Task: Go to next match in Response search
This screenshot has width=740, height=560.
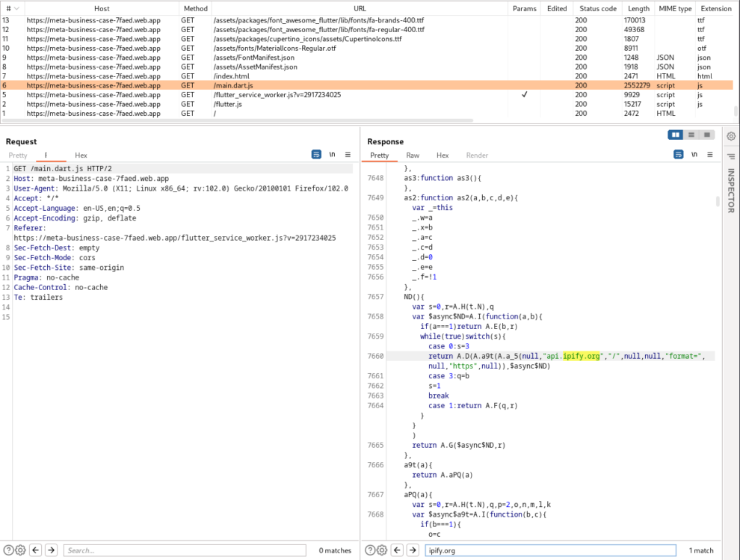Action: click(412, 550)
